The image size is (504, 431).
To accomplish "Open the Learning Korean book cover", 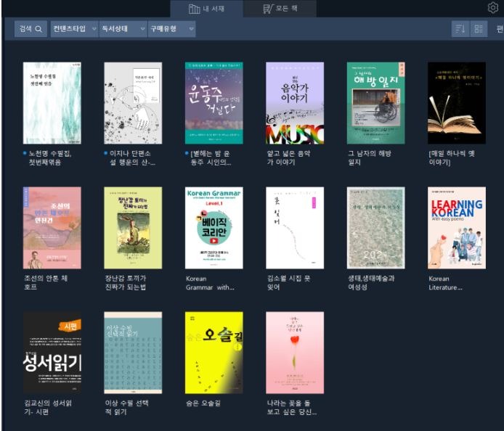I will point(456,228).
